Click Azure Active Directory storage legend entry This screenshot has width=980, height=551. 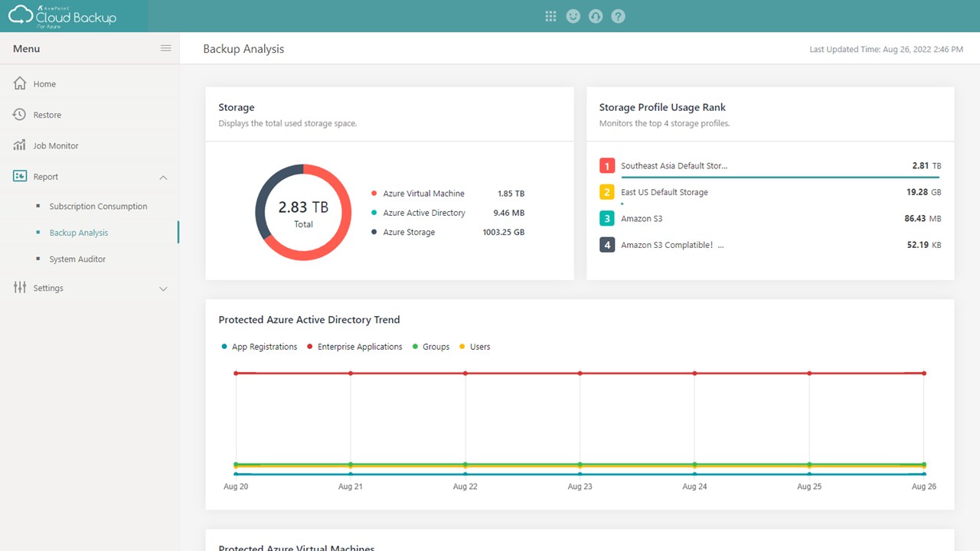pyautogui.click(x=418, y=213)
